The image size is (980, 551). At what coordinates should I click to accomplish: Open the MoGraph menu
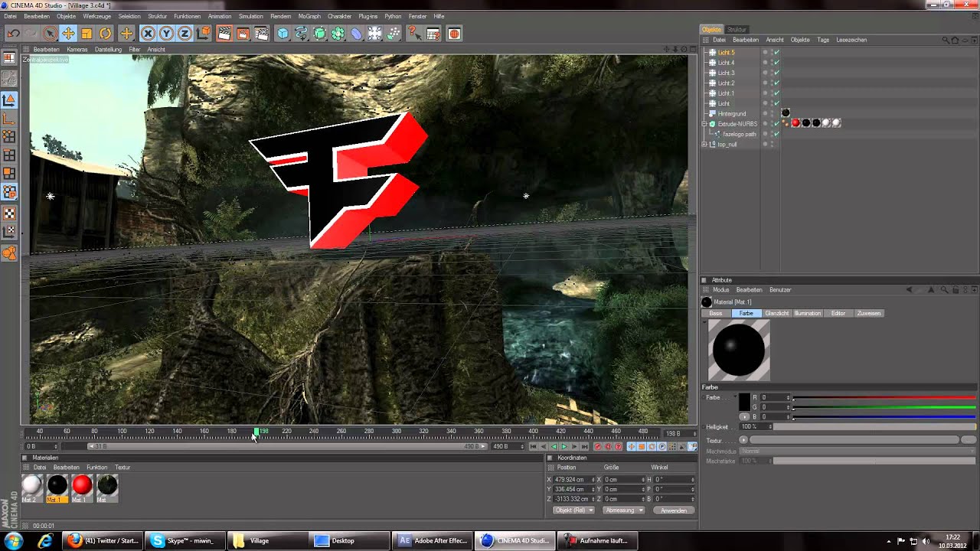[x=309, y=16]
